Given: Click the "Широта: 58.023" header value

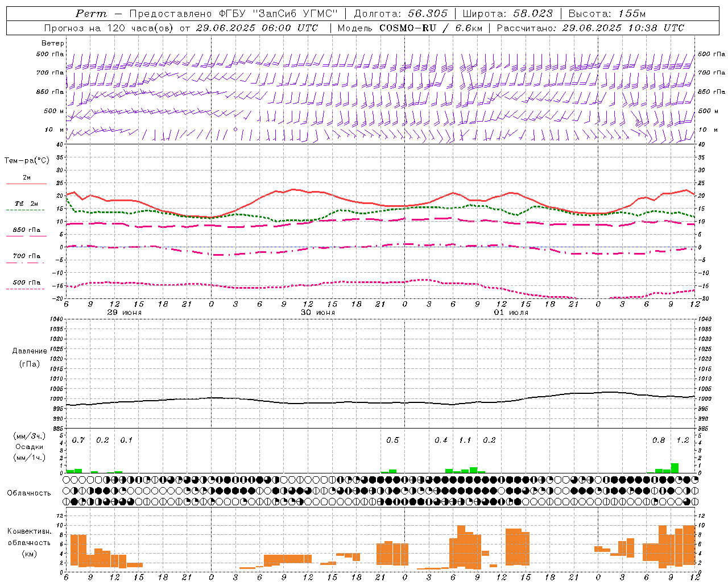Looking at the screenshot, I should tap(507, 14).
